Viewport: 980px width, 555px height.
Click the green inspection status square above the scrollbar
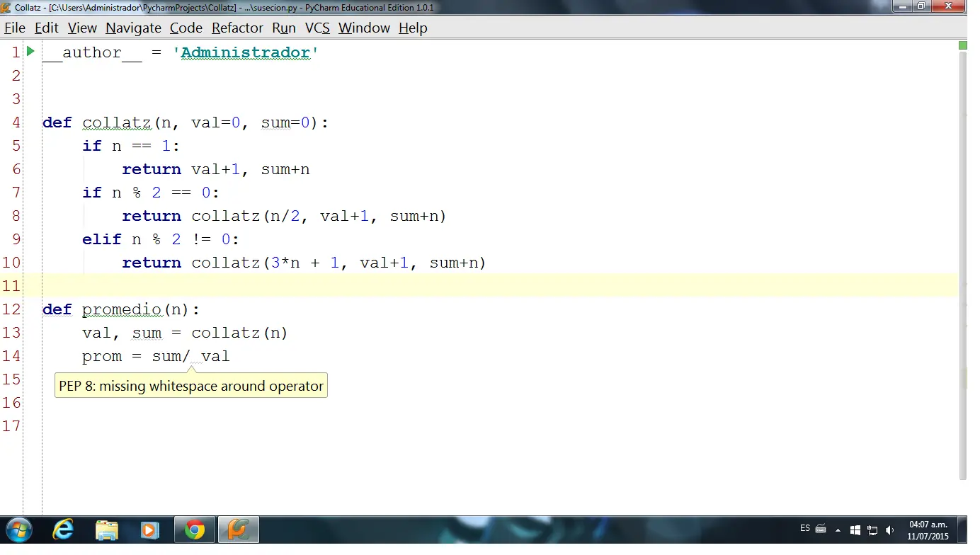[x=963, y=45]
